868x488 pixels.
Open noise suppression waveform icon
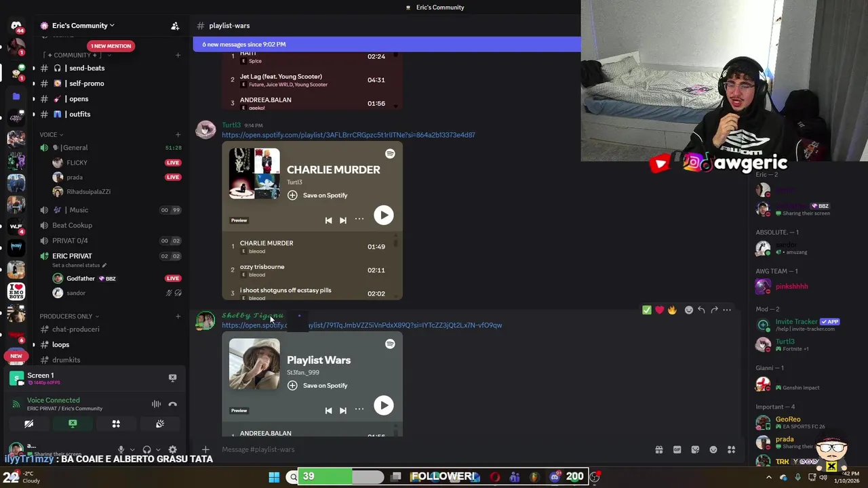[x=156, y=404]
